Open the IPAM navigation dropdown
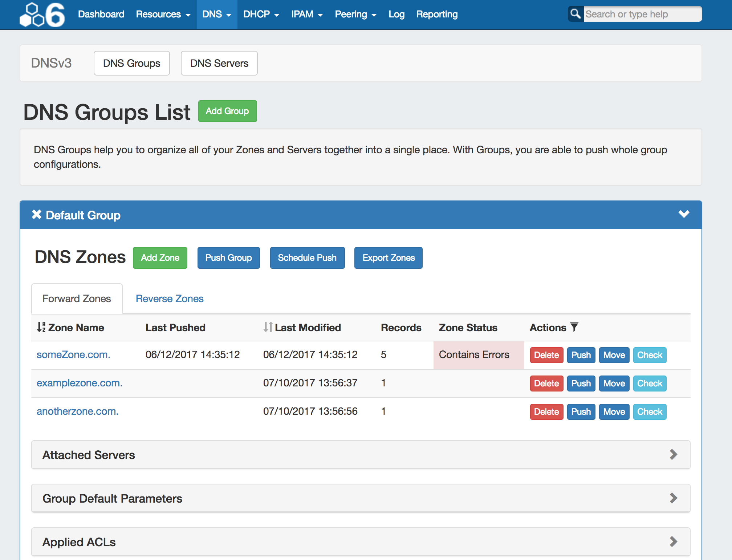The width and height of the screenshot is (732, 560). [307, 14]
